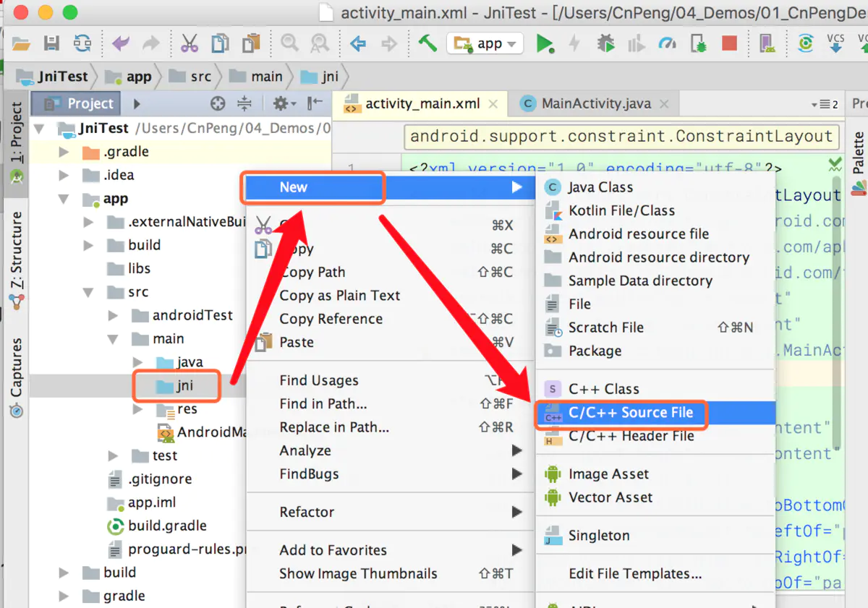Undo last action with the back arrow icon
The image size is (868, 608).
(x=120, y=43)
